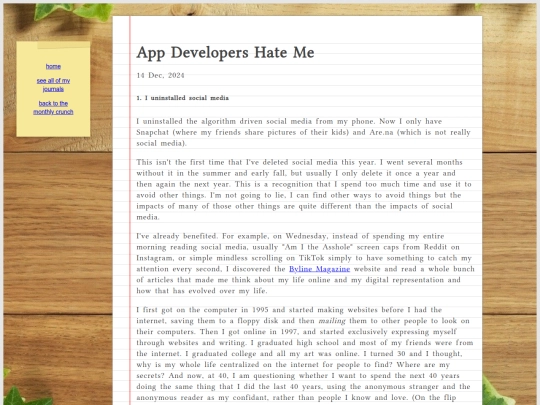540x405 pixels.
Task: Go back to the monthly crunch link
Action: point(53,107)
